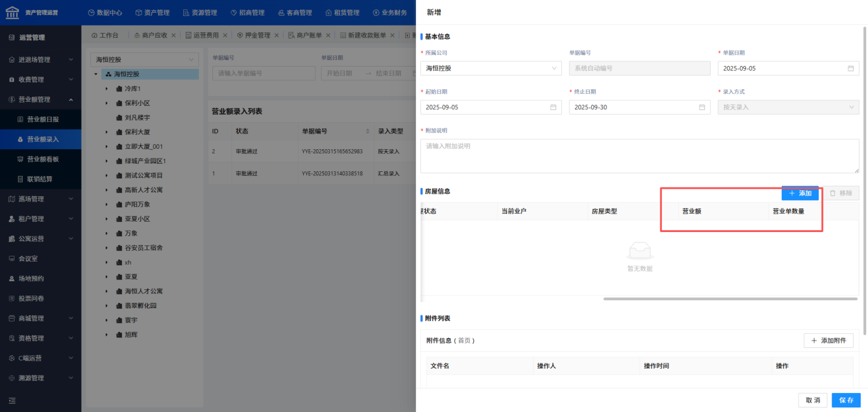Viewport: 868px width, 412px height.
Task: Click the 移除 button
Action: 841,193
